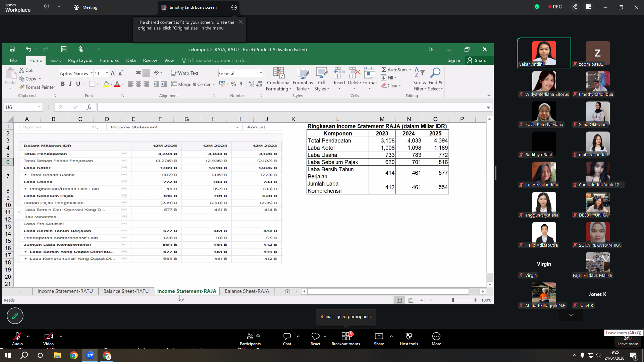
Task: Click Merge & Center button
Action: 191,84
